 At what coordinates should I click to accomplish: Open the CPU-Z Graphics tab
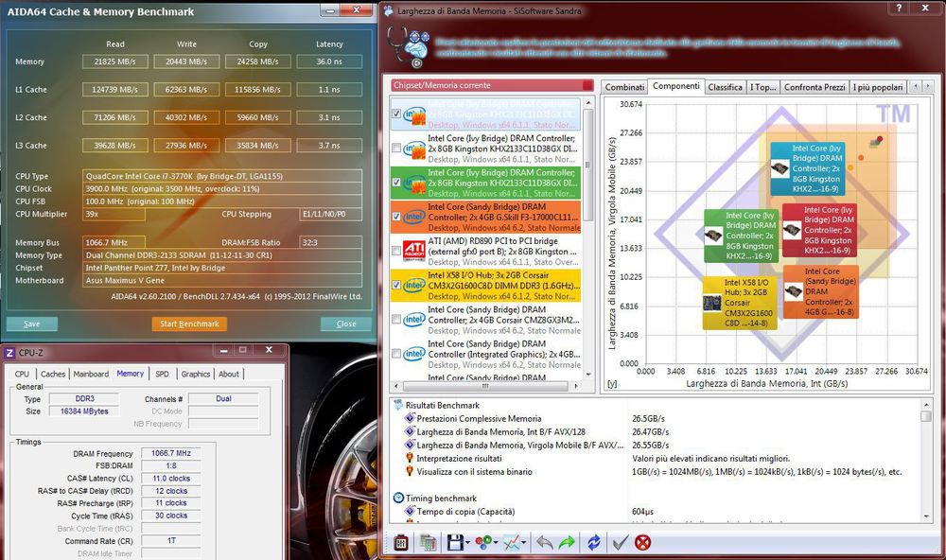pyautogui.click(x=196, y=374)
